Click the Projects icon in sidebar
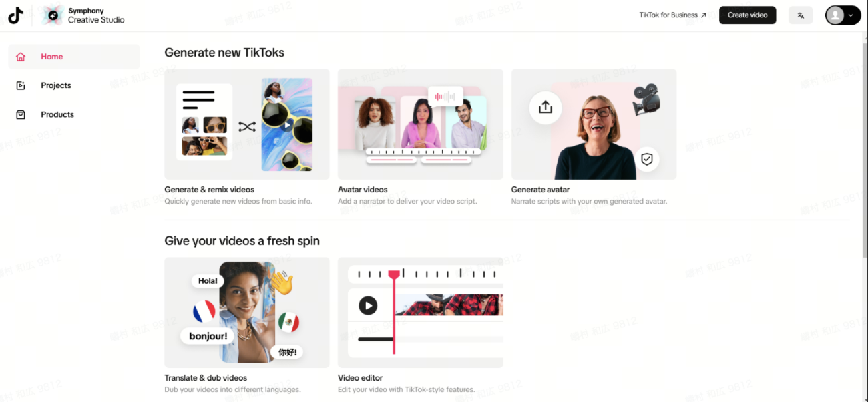The width and height of the screenshot is (868, 402). [x=21, y=85]
